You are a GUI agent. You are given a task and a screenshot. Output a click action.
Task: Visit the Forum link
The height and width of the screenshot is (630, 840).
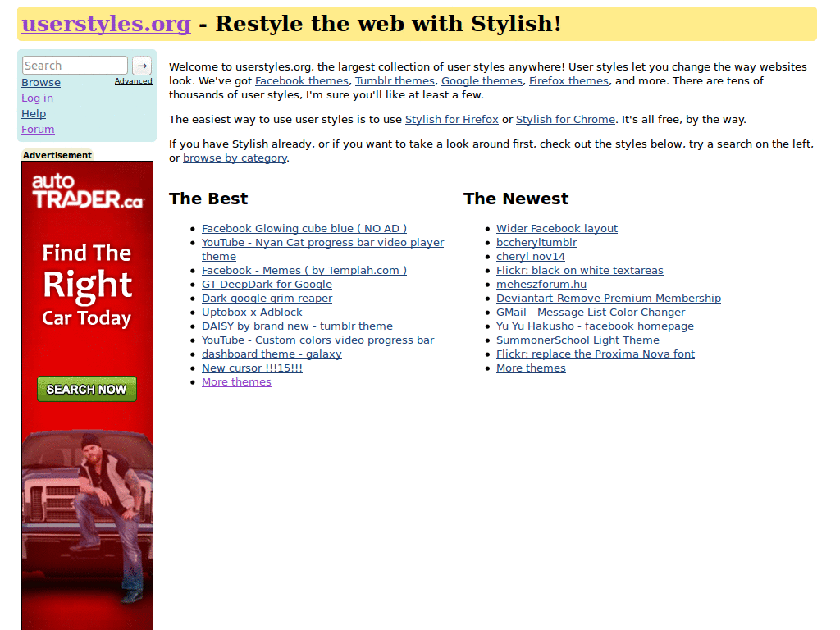coord(38,129)
